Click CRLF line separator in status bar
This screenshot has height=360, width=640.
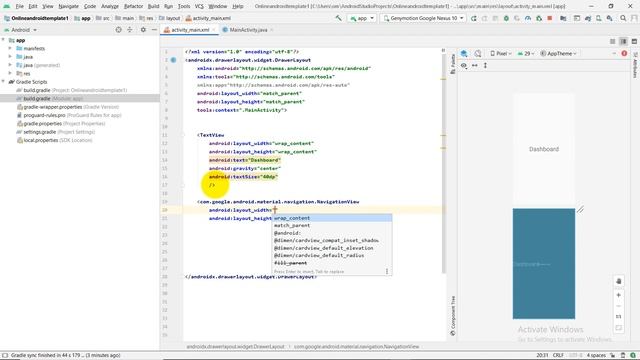point(558,356)
